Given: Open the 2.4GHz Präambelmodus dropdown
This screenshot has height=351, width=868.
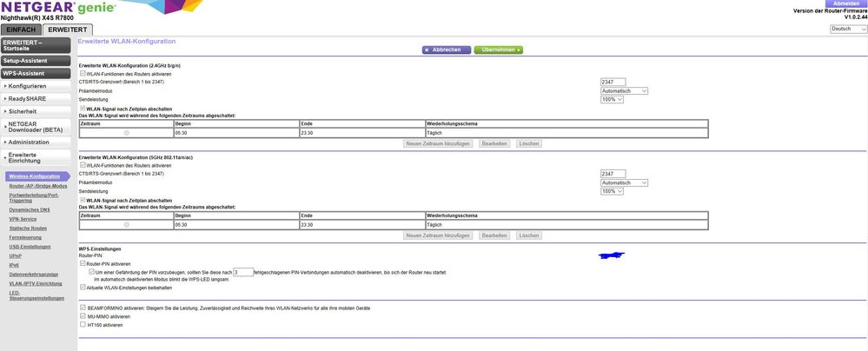Looking at the screenshot, I should [625, 90].
